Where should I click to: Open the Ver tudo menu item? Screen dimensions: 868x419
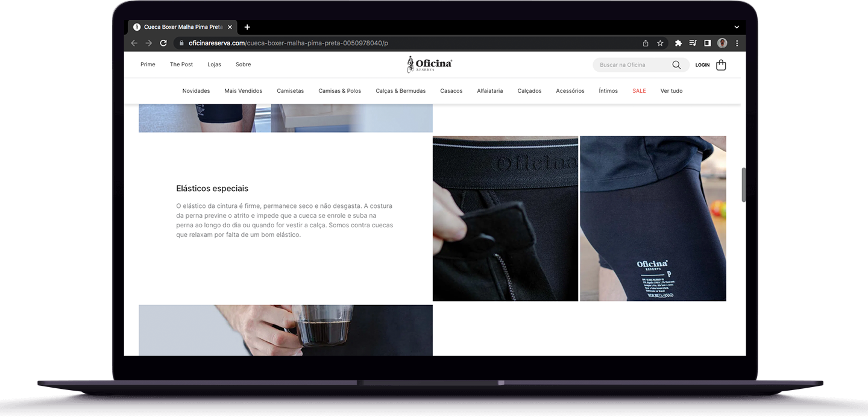click(x=671, y=91)
